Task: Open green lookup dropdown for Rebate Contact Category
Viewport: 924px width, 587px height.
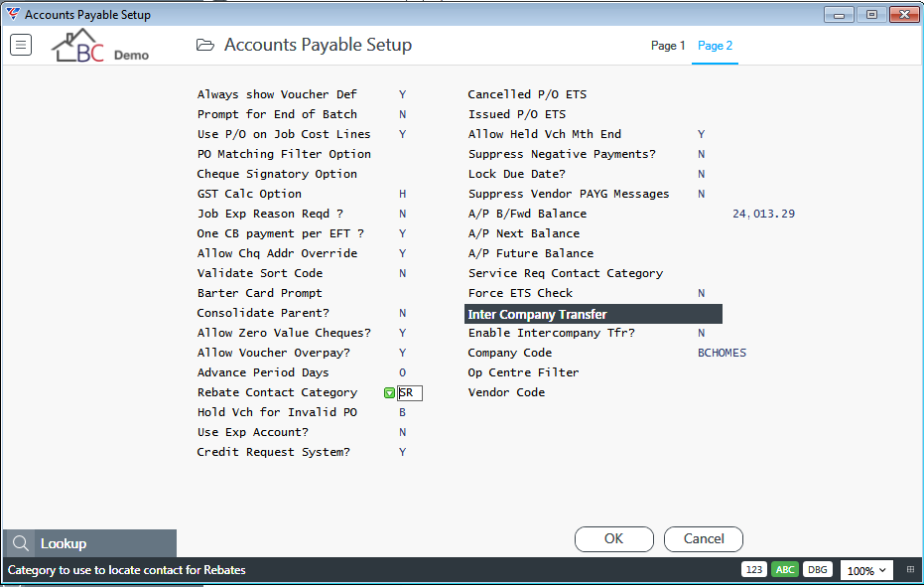Action: click(389, 393)
